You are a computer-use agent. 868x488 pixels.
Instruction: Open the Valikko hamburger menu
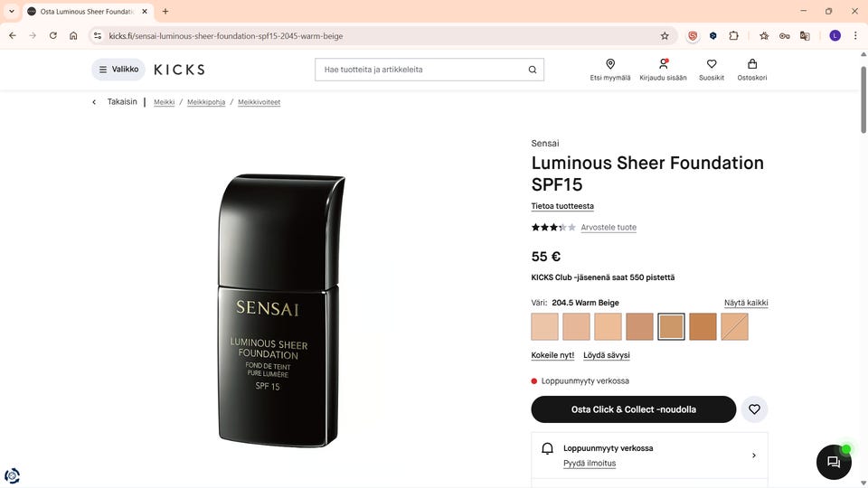click(118, 70)
